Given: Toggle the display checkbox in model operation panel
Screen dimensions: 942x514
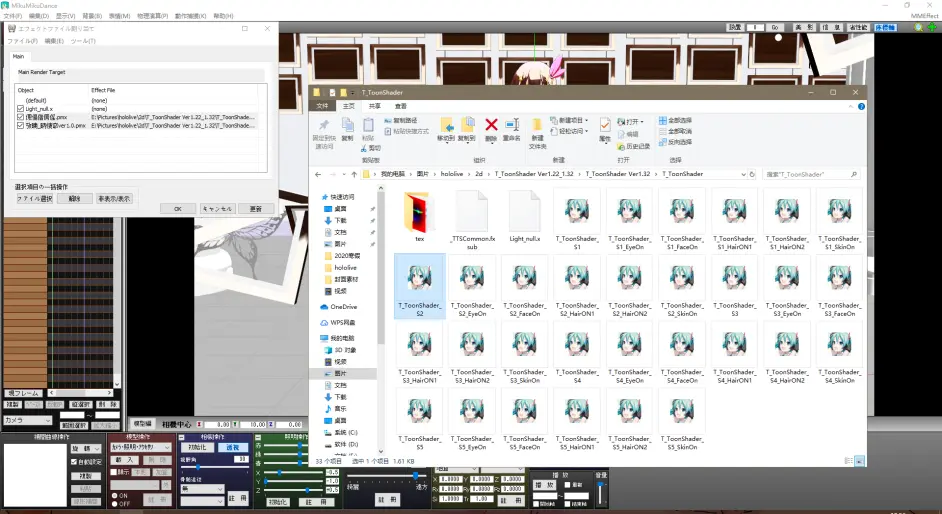Looking at the screenshot, I should tap(114, 473).
